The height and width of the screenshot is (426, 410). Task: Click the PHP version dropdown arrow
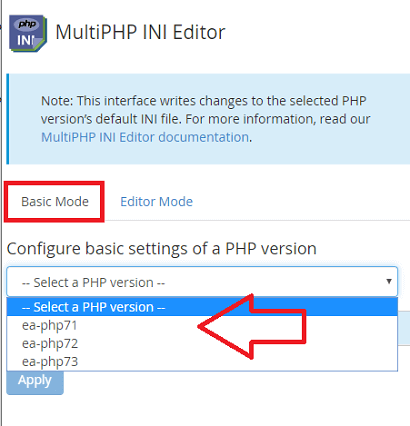(x=389, y=282)
